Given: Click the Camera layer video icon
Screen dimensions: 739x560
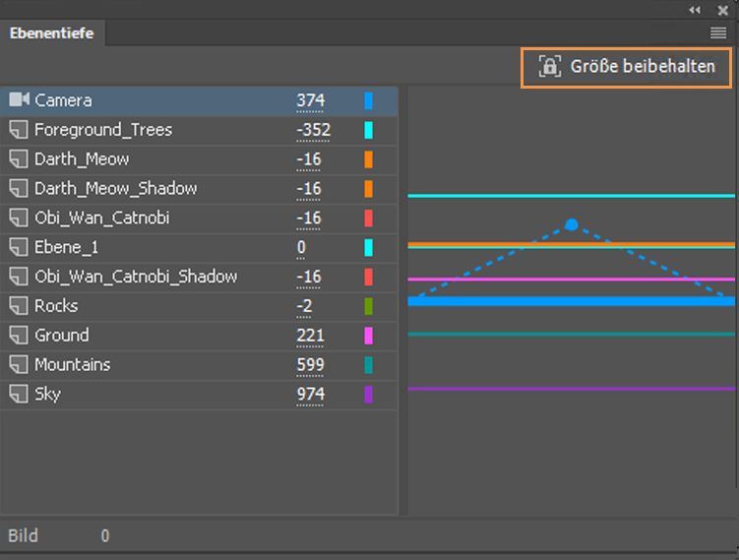Looking at the screenshot, I should coord(19,100).
